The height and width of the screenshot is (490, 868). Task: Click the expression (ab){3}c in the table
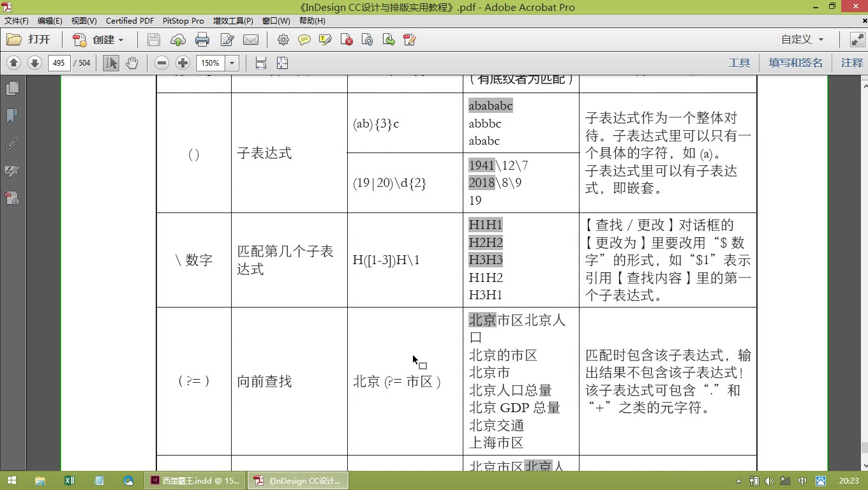[376, 124]
